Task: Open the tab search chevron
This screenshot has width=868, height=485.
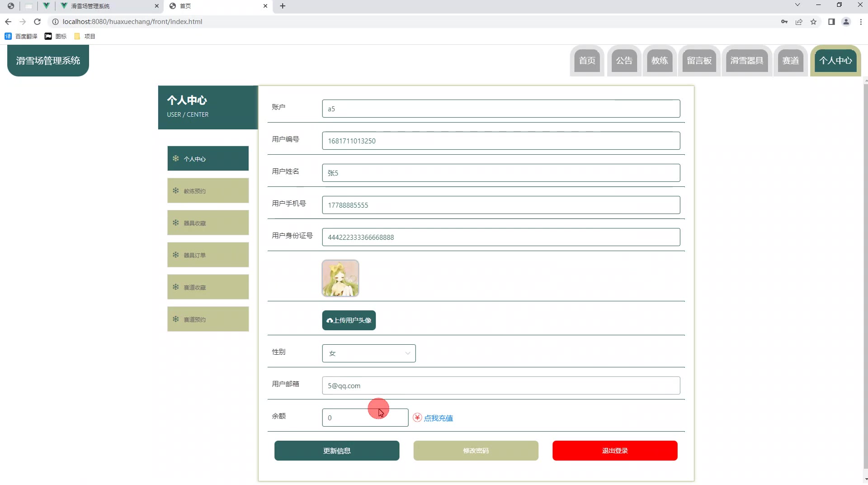Action: click(x=797, y=5)
